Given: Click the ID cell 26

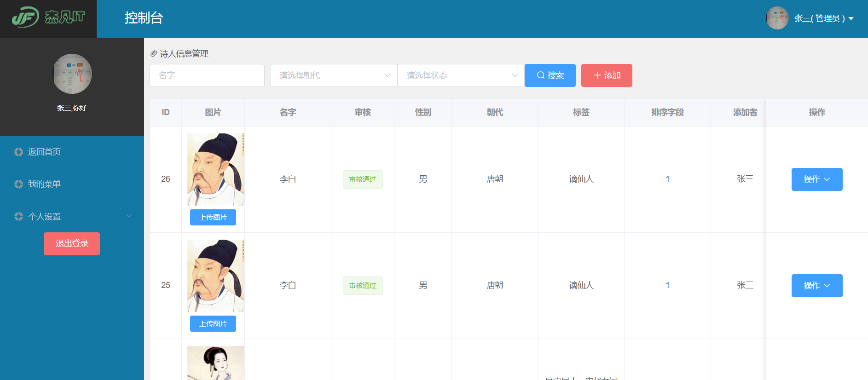Looking at the screenshot, I should click(166, 179).
